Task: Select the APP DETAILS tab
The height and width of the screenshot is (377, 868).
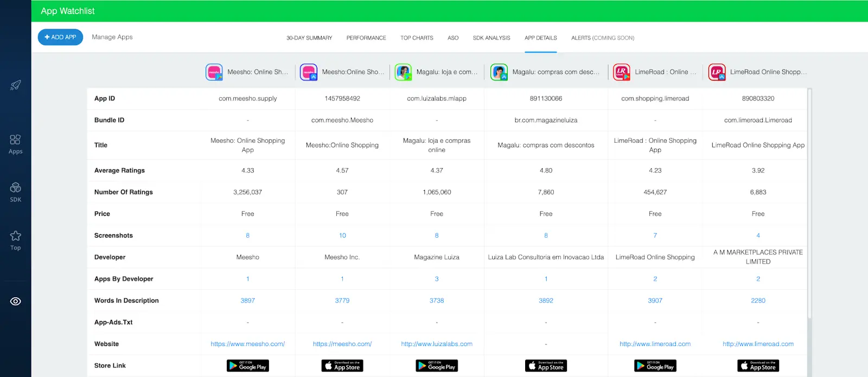Action: [541, 38]
